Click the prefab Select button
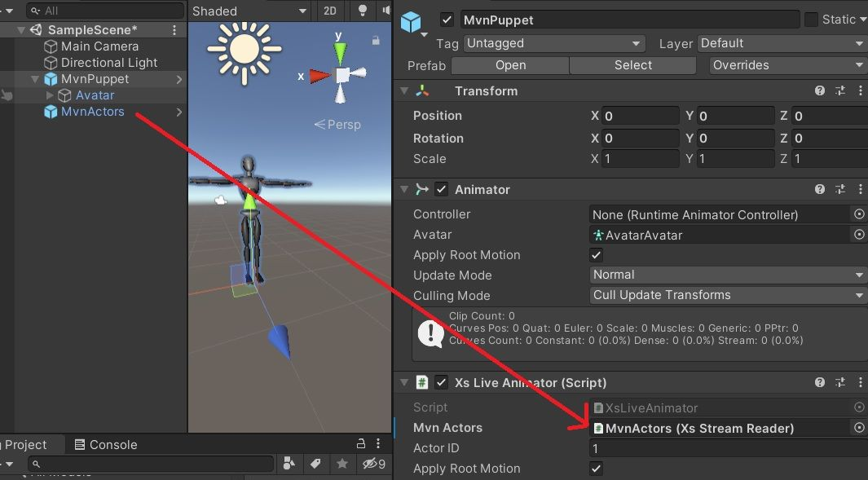This screenshot has height=480, width=868. 632,65
